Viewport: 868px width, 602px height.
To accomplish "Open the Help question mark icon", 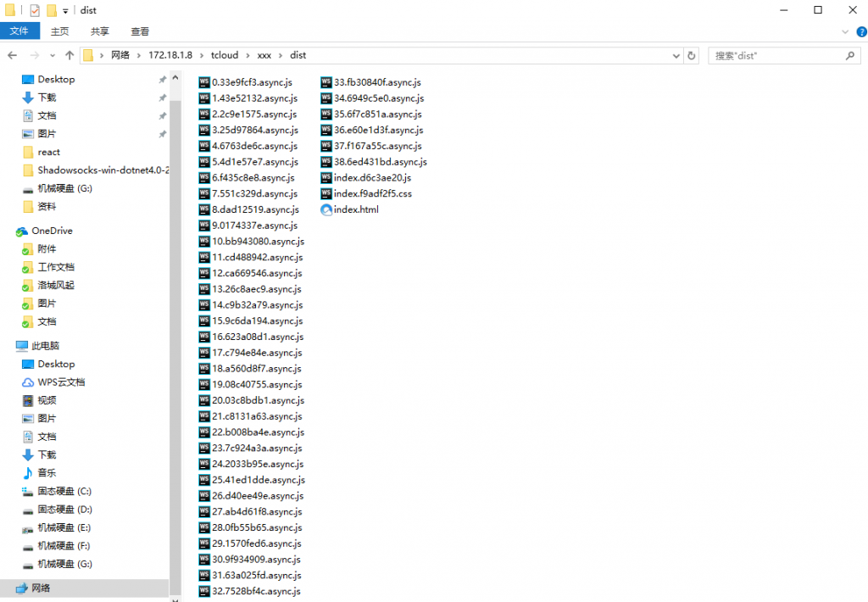I will pyautogui.click(x=861, y=32).
